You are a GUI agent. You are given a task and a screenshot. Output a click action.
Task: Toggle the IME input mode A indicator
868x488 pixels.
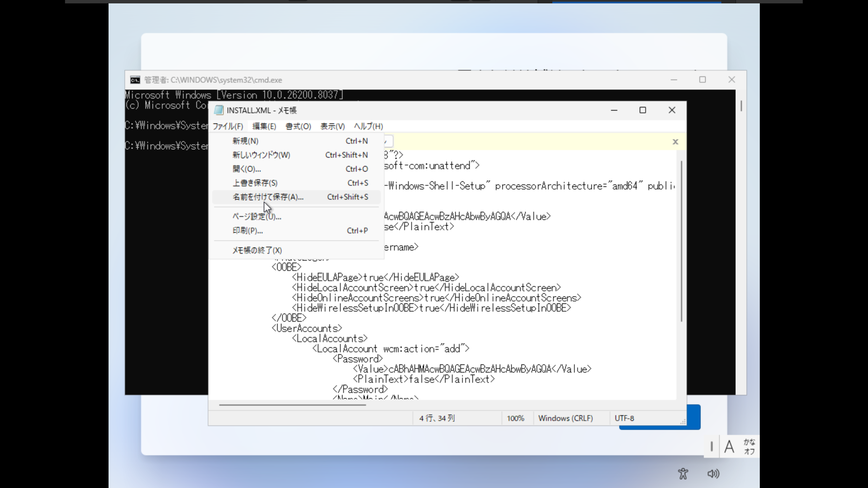coord(729,447)
